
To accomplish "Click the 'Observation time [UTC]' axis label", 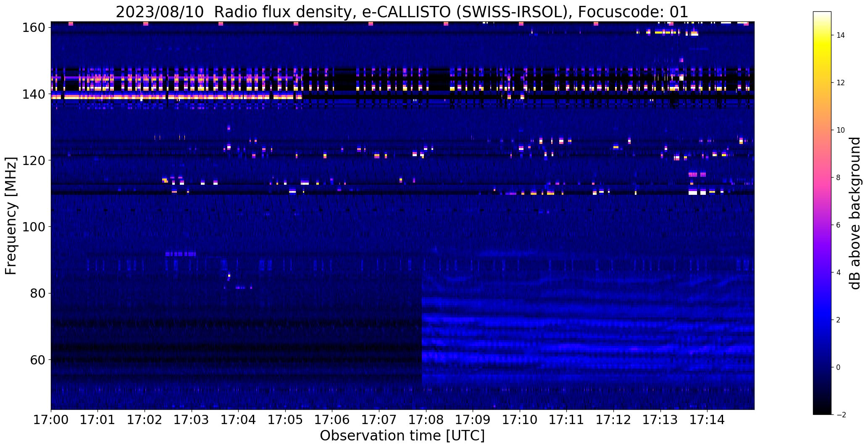I will (402, 436).
